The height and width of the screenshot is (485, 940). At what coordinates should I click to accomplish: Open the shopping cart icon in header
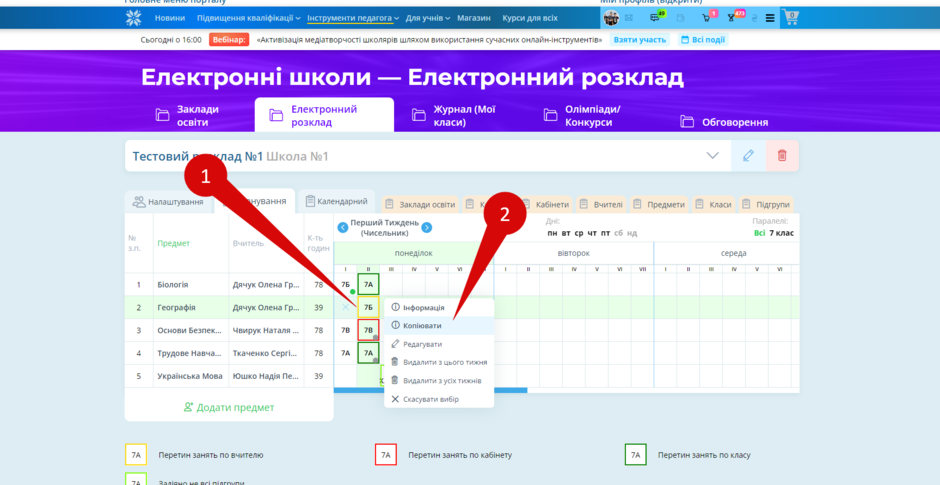(790, 17)
